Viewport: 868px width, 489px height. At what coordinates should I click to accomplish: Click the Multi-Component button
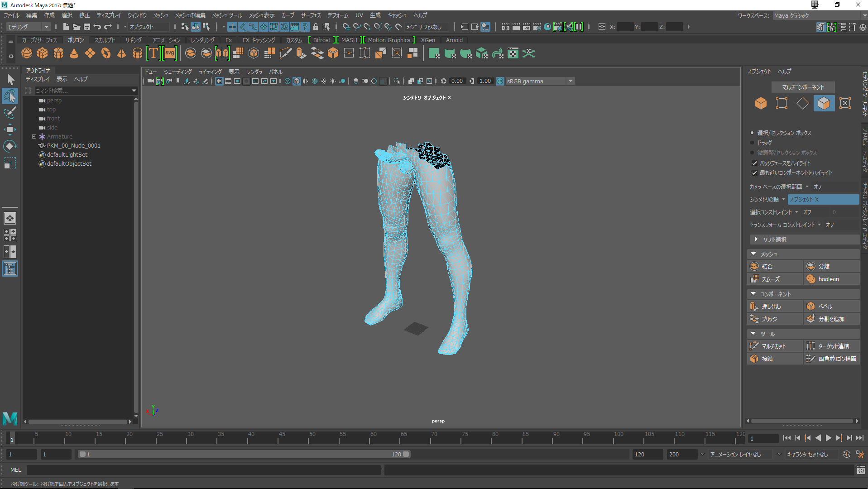(803, 87)
